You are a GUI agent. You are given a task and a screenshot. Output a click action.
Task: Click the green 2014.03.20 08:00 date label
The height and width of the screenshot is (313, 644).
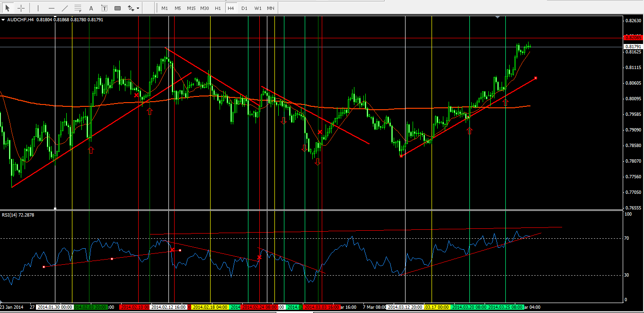(469, 307)
